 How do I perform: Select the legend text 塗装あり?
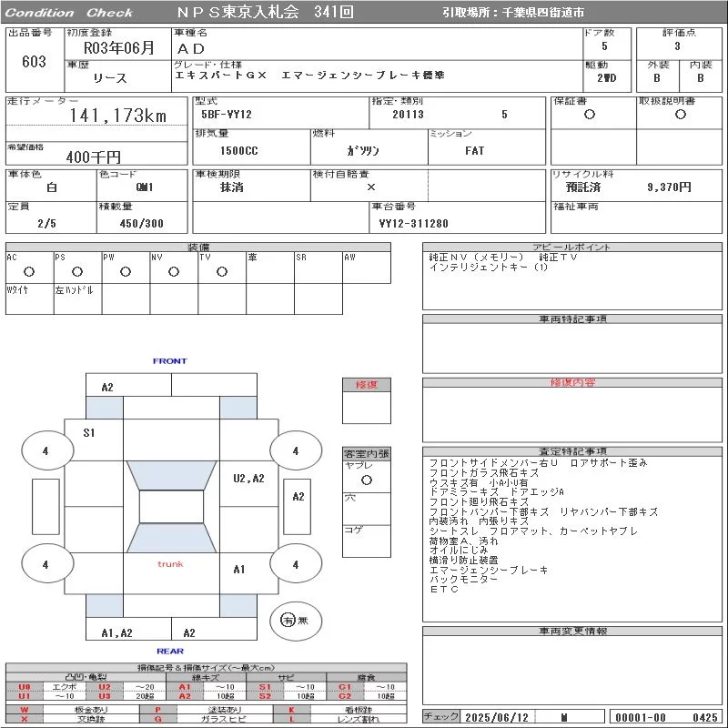point(225,710)
